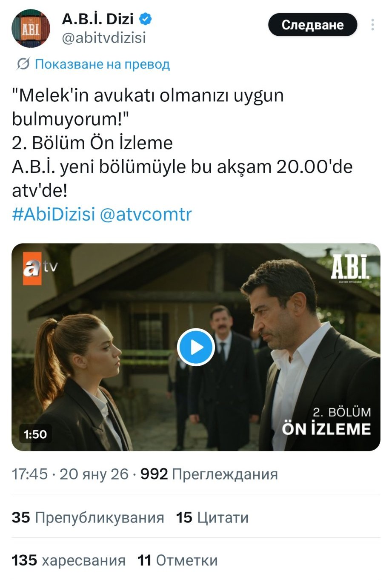
Task: Follow the account with Следване button
Action: (x=312, y=25)
